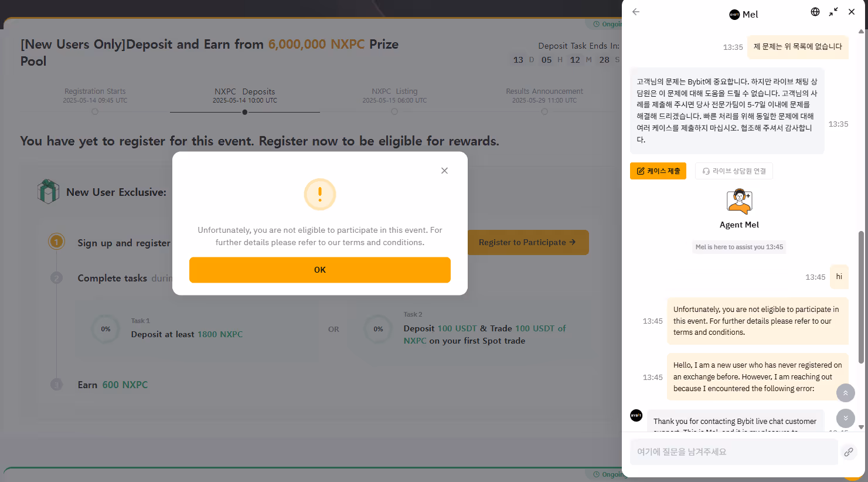Confirm the dialog with the OK button
The image size is (868, 482).
[320, 270]
